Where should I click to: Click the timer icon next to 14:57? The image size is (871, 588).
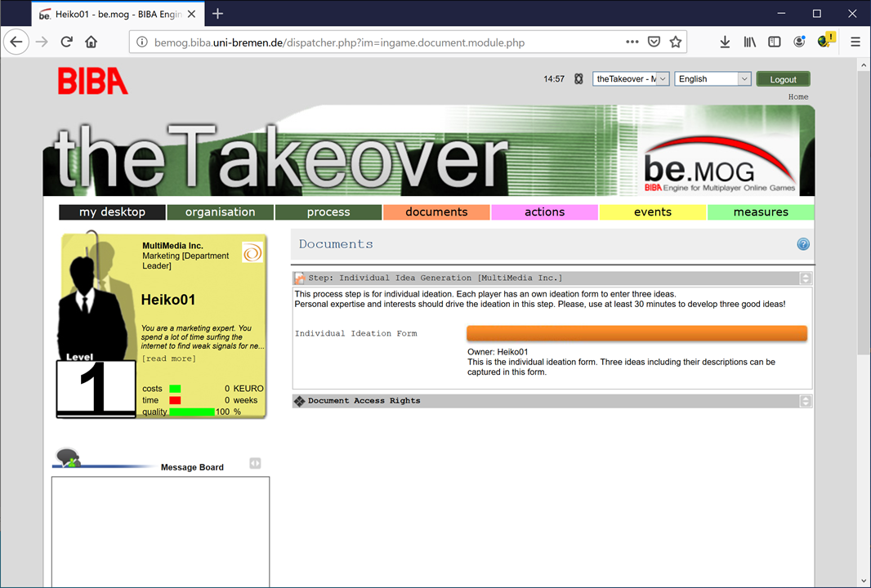(x=578, y=79)
